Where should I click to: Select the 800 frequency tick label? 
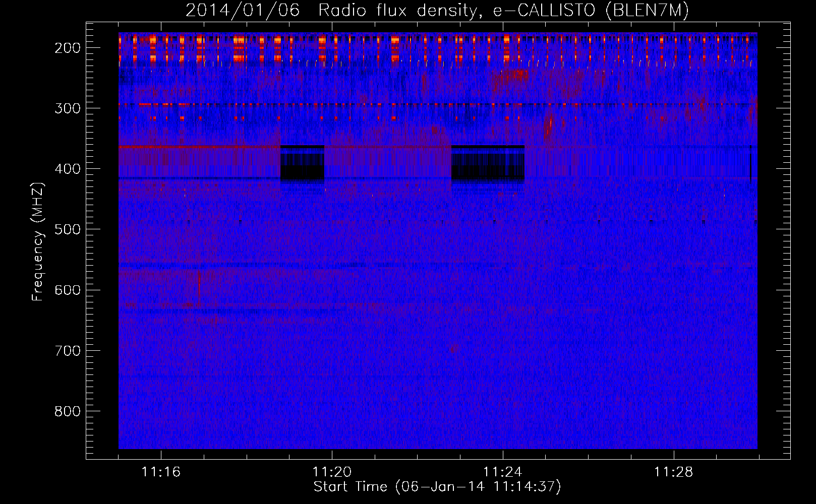tap(68, 411)
